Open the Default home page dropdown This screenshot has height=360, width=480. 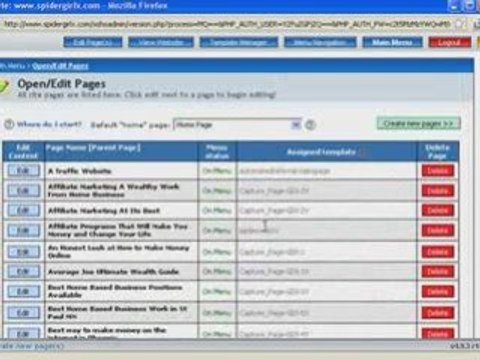[237, 125]
